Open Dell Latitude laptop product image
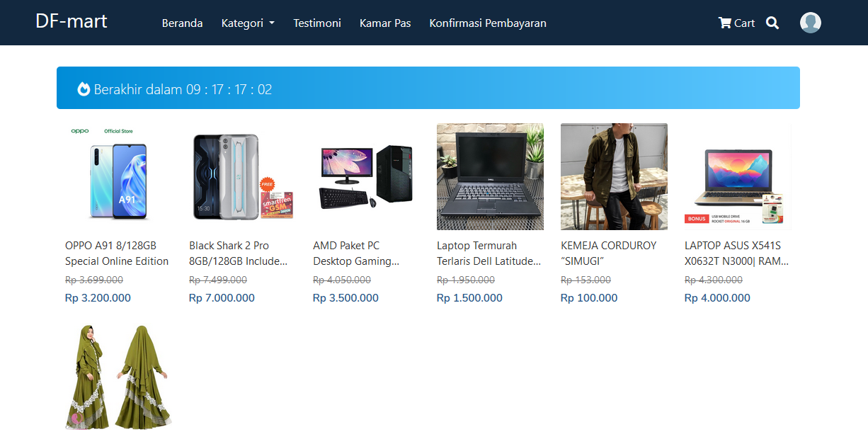 (x=490, y=176)
